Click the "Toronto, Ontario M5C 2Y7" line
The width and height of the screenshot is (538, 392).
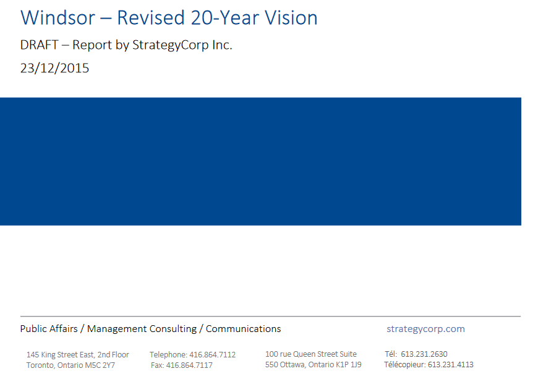(x=70, y=365)
